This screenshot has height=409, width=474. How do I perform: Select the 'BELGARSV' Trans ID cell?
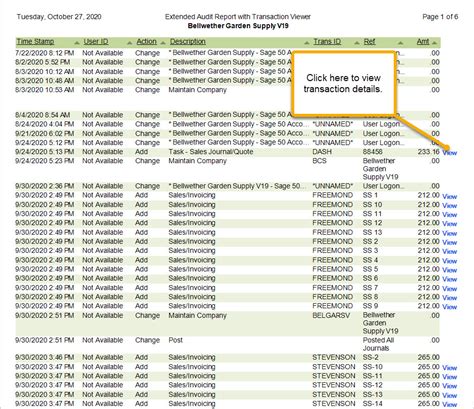point(331,315)
